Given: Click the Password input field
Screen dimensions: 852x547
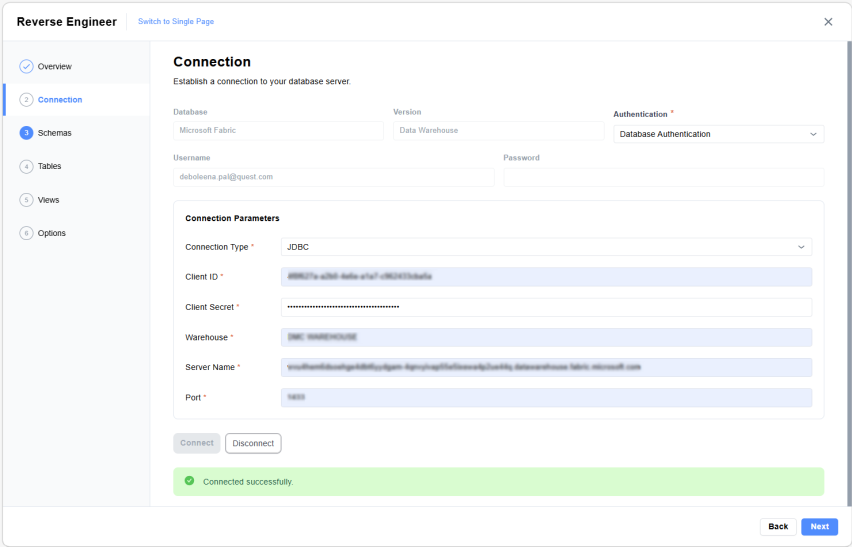Looking at the screenshot, I should 663,177.
